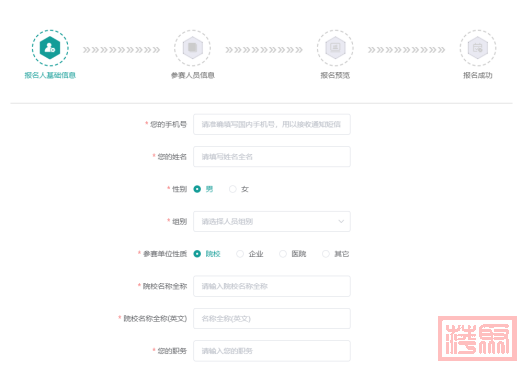The height and width of the screenshot is (366, 523).
Task: Click the 报名预览 step icon
Action: click(x=335, y=48)
